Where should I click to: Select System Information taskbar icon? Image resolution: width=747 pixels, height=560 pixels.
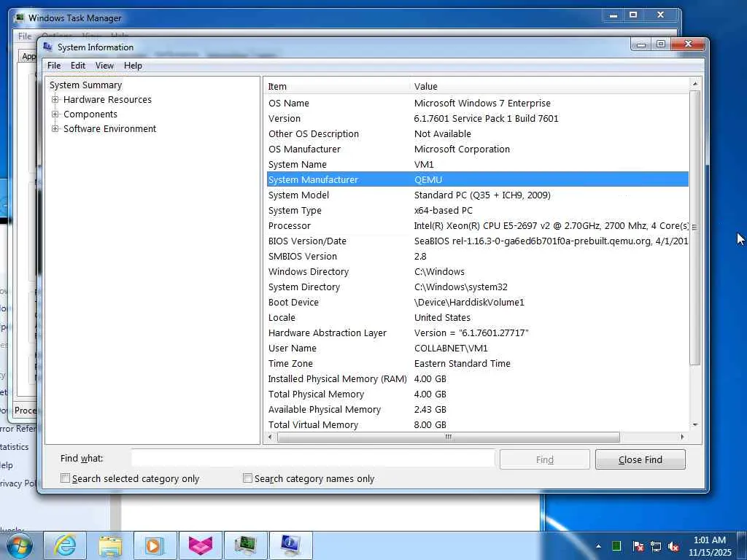coord(291,545)
